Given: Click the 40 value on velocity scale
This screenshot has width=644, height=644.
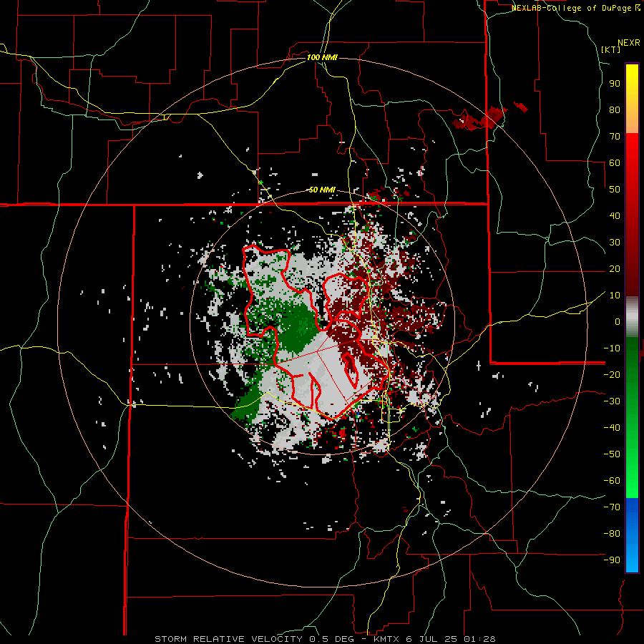Looking at the screenshot, I should (x=615, y=216).
